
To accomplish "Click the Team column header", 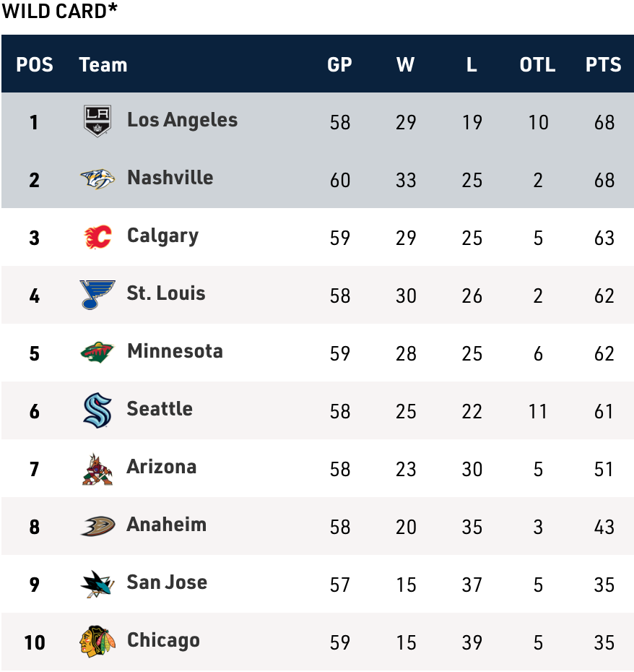I will 103,64.
